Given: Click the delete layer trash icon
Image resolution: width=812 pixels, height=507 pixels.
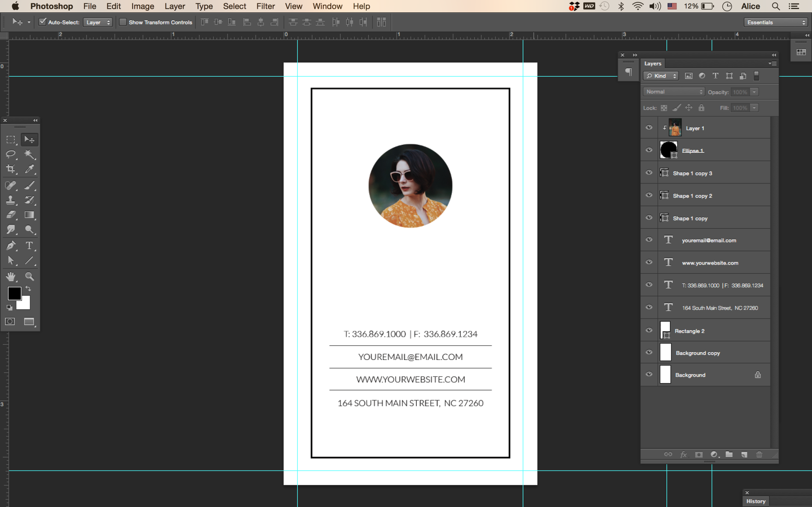Looking at the screenshot, I should 759,455.
